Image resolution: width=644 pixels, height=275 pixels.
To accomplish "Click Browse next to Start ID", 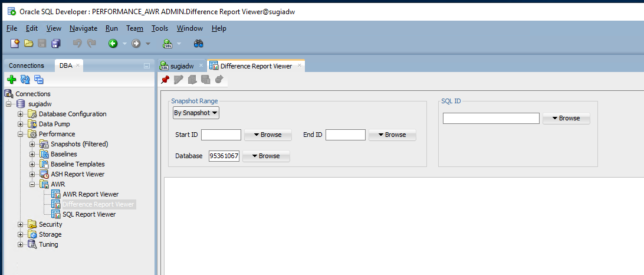I will pyautogui.click(x=268, y=135).
